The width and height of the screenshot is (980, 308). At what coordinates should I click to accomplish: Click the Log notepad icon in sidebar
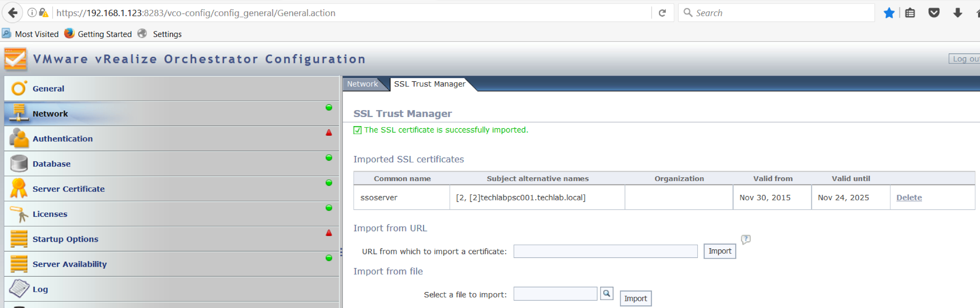point(19,289)
